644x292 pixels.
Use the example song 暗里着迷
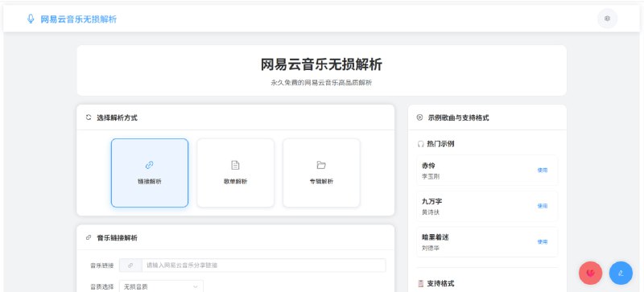[542, 241]
